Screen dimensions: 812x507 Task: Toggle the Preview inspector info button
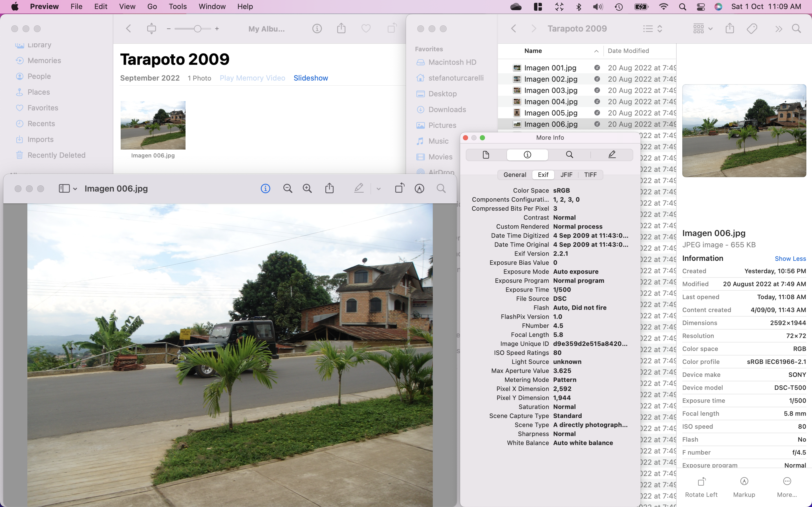(x=265, y=188)
